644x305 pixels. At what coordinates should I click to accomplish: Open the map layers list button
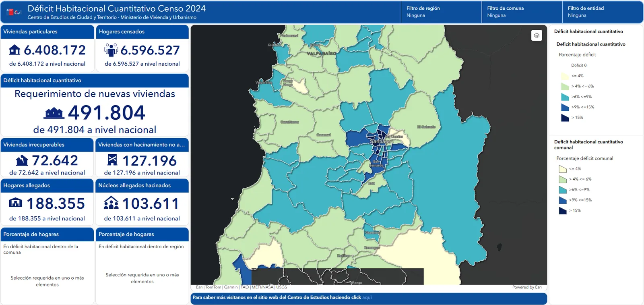click(537, 35)
